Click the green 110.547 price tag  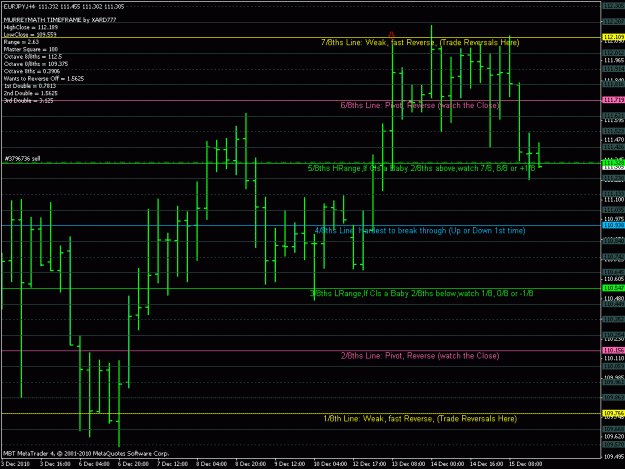(x=613, y=288)
